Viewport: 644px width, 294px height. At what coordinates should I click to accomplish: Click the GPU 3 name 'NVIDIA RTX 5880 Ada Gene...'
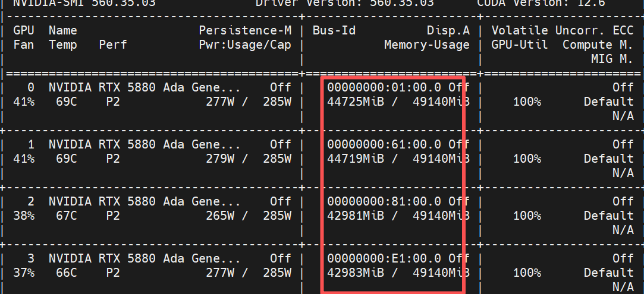coord(144,258)
